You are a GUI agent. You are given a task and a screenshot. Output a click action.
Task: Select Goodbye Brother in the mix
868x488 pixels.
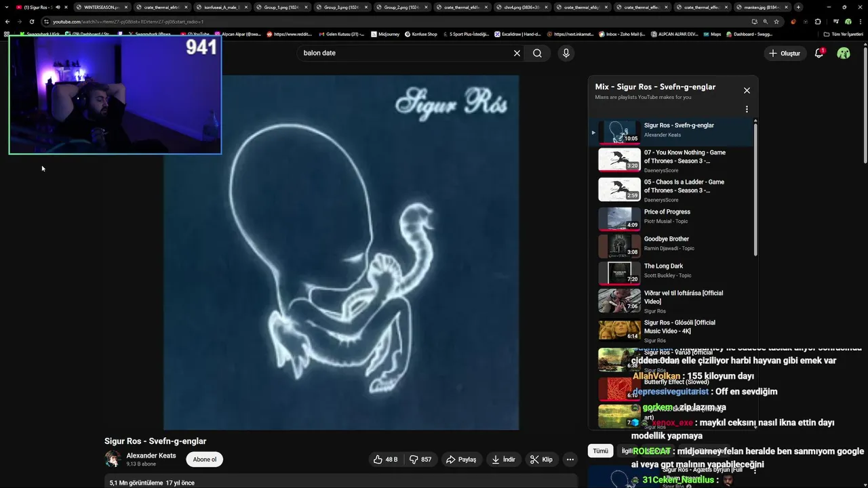[x=672, y=246]
